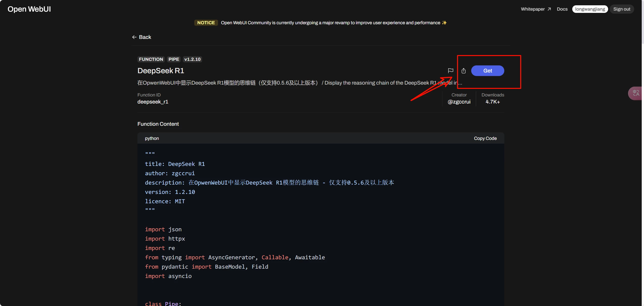This screenshot has height=306, width=644.
Task: Click the translate floating side icon
Action: 636,93
